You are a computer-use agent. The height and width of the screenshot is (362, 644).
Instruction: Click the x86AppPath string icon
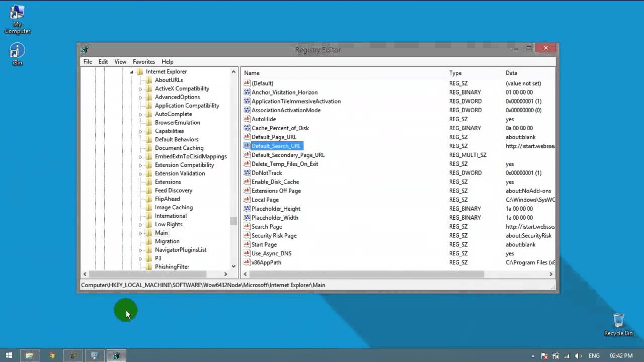247,262
